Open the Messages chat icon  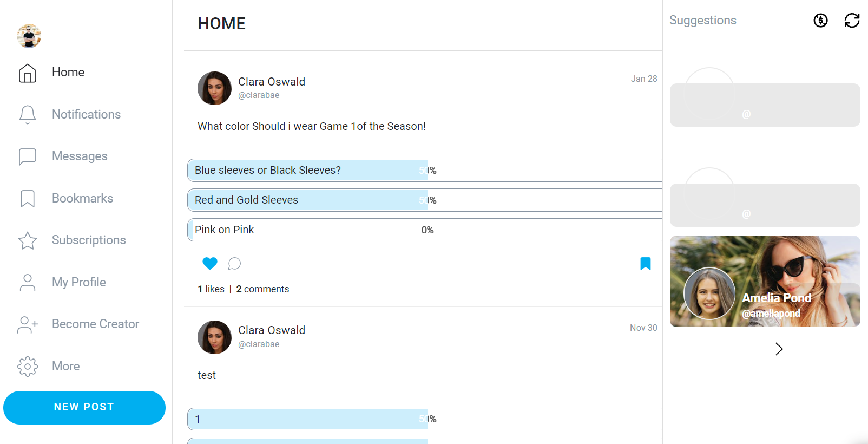[x=28, y=156]
